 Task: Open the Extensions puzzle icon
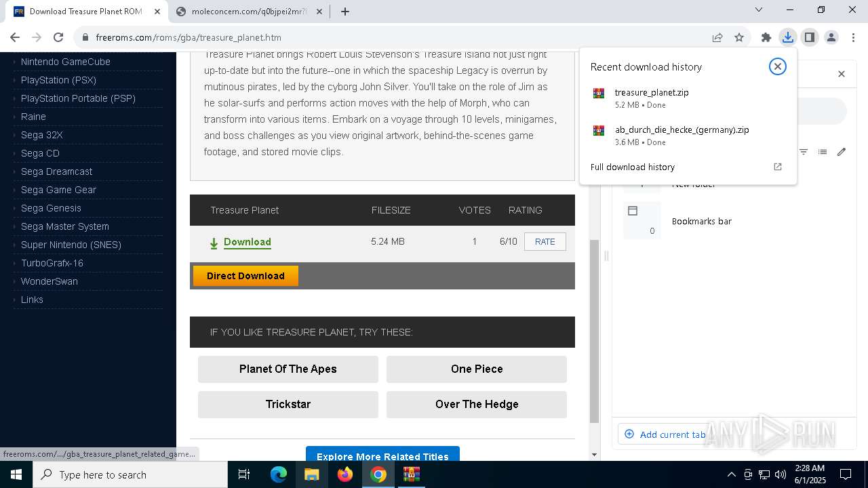766,37
